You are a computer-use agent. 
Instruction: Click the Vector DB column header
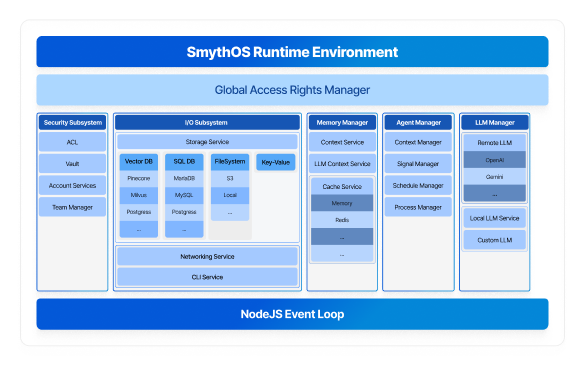click(139, 162)
